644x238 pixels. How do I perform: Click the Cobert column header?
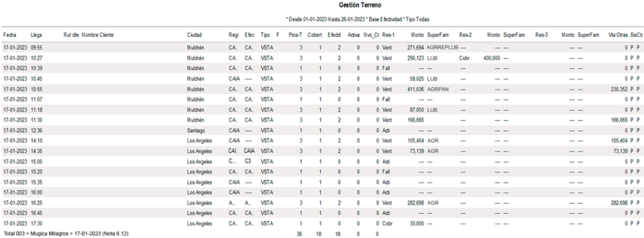pos(314,35)
